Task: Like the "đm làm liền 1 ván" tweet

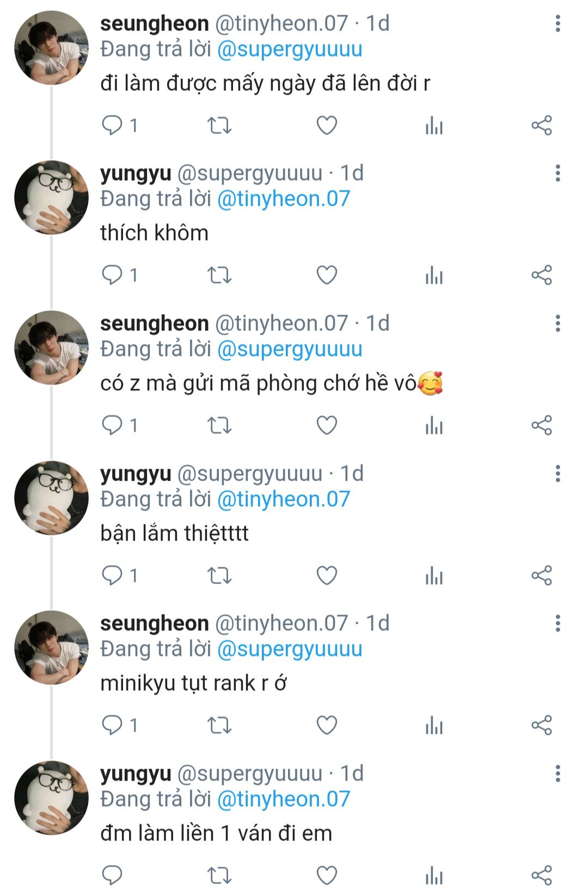Action: [x=327, y=875]
